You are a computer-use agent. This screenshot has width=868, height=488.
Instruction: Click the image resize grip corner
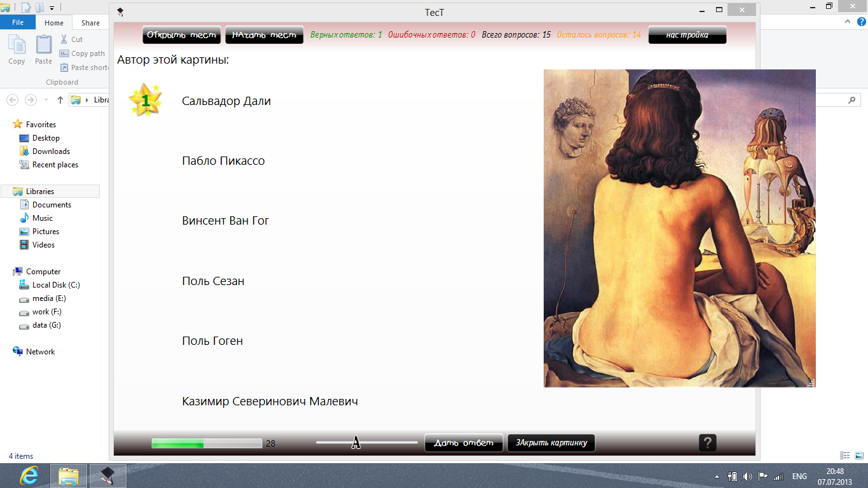point(811,383)
